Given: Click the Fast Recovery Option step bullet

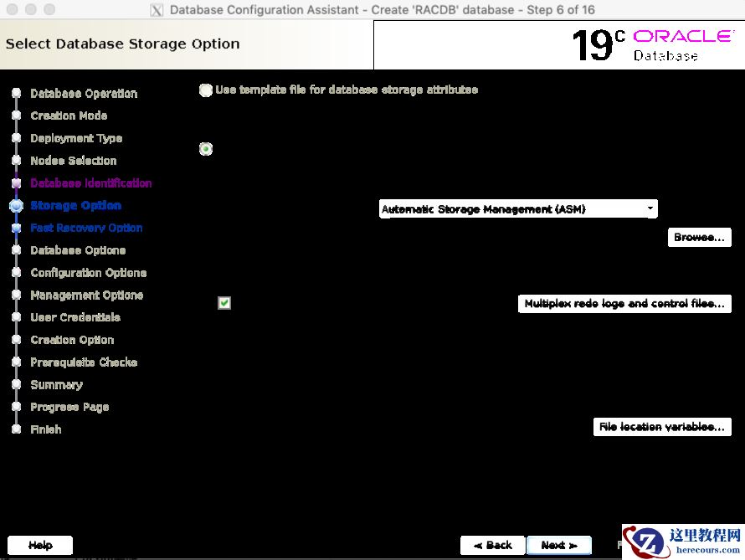Looking at the screenshot, I should click(16, 228).
